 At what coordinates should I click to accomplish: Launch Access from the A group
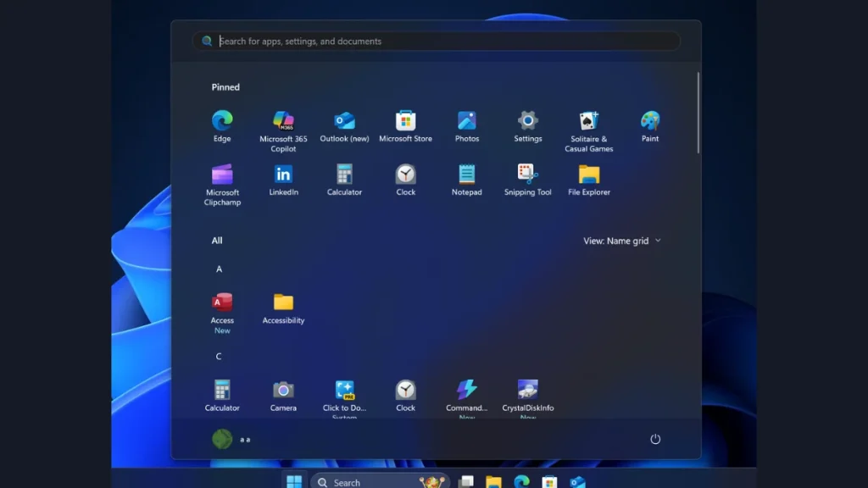[x=222, y=313]
